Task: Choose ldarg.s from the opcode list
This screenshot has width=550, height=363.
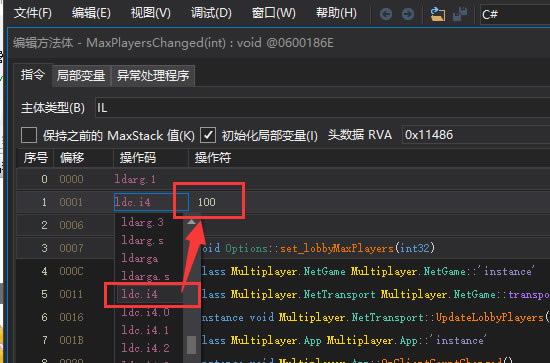Action: tap(142, 241)
